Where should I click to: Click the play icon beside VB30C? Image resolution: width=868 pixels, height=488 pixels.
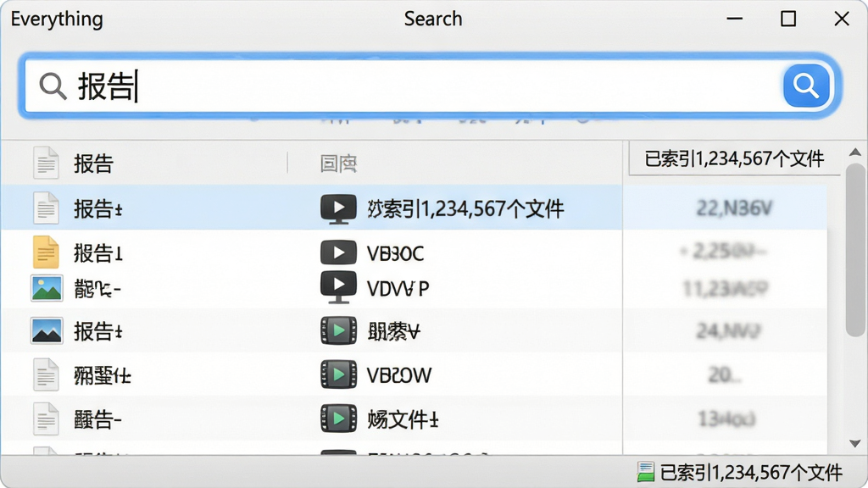pyautogui.click(x=338, y=252)
